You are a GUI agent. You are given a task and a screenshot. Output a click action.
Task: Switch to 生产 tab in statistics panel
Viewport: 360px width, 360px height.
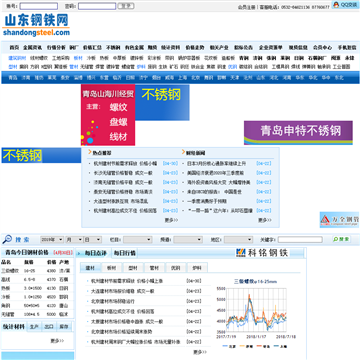(x=34, y=327)
